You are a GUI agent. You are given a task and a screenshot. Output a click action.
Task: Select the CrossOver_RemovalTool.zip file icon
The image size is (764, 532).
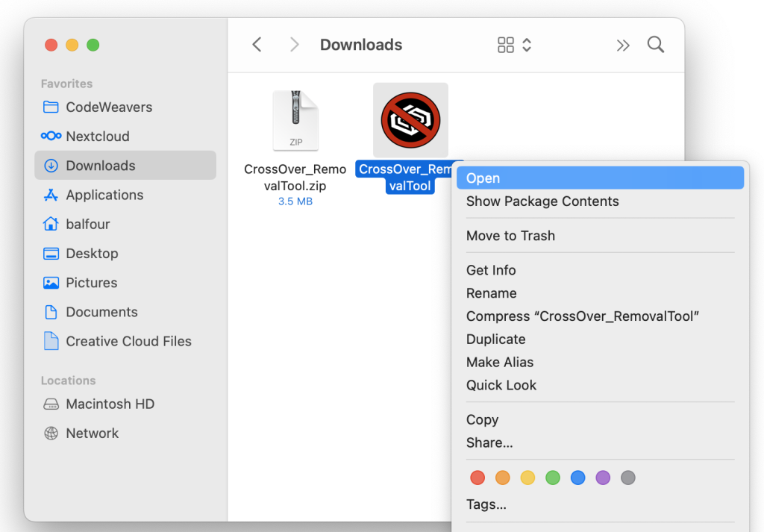(295, 120)
